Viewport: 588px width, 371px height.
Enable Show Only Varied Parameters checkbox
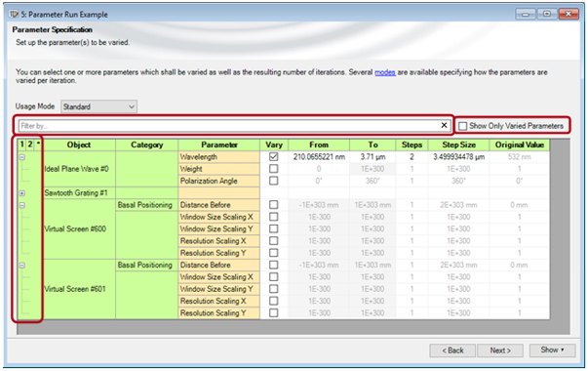463,126
